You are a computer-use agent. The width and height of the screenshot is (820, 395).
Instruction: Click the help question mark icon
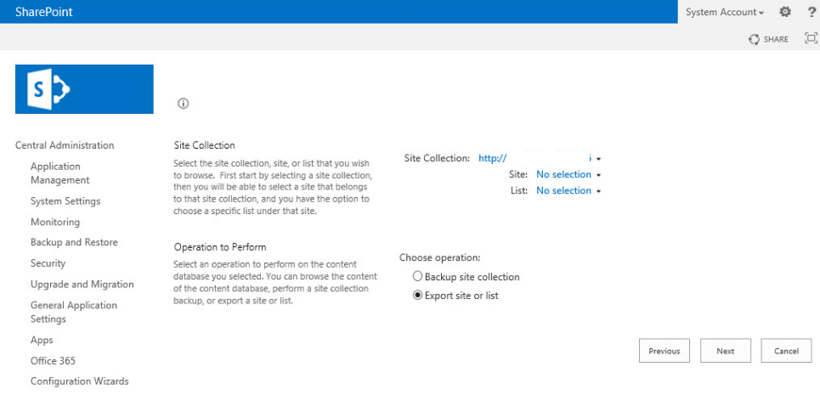[812, 12]
